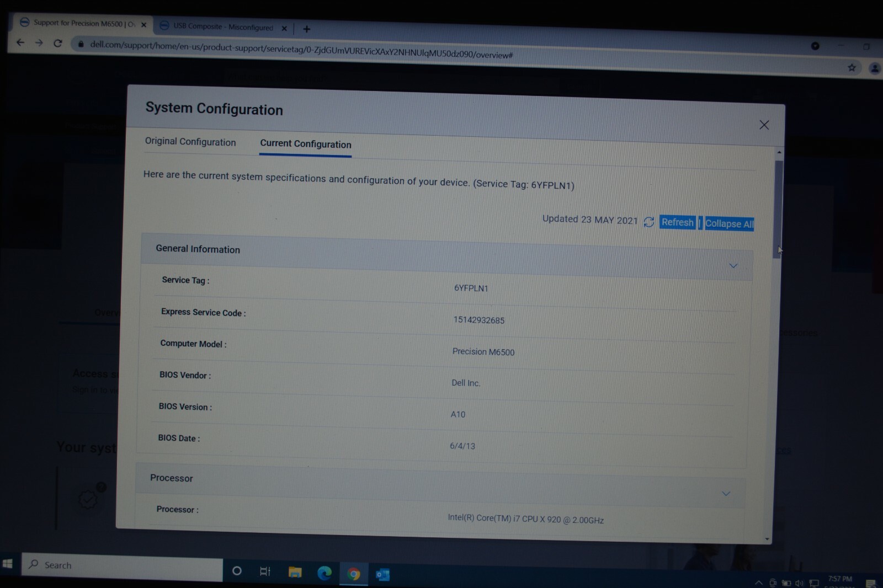This screenshot has width=883, height=588.
Task: Go back with browser back arrow
Action: [20, 42]
